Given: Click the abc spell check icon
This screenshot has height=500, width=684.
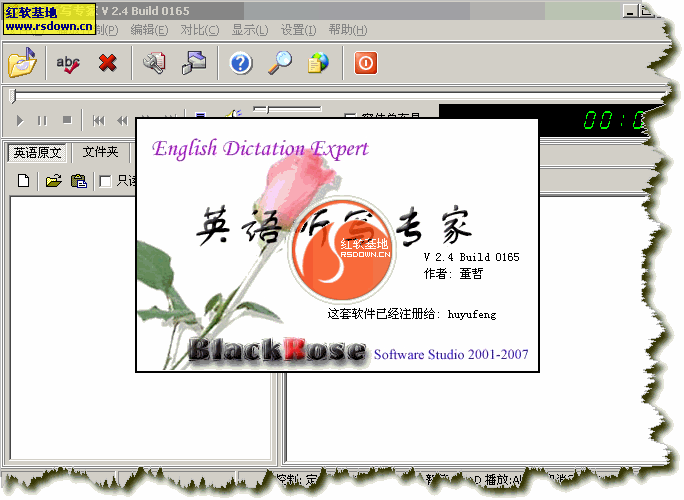Looking at the screenshot, I should tap(68, 64).
